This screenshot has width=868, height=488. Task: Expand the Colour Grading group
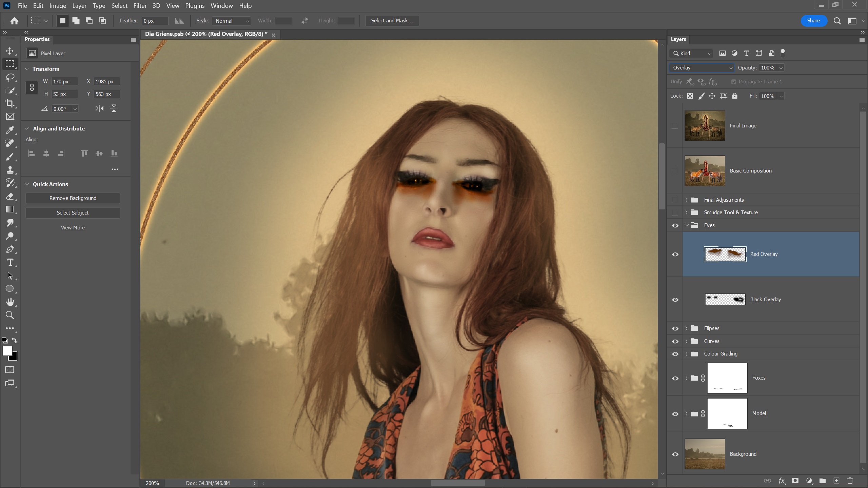tap(686, 354)
